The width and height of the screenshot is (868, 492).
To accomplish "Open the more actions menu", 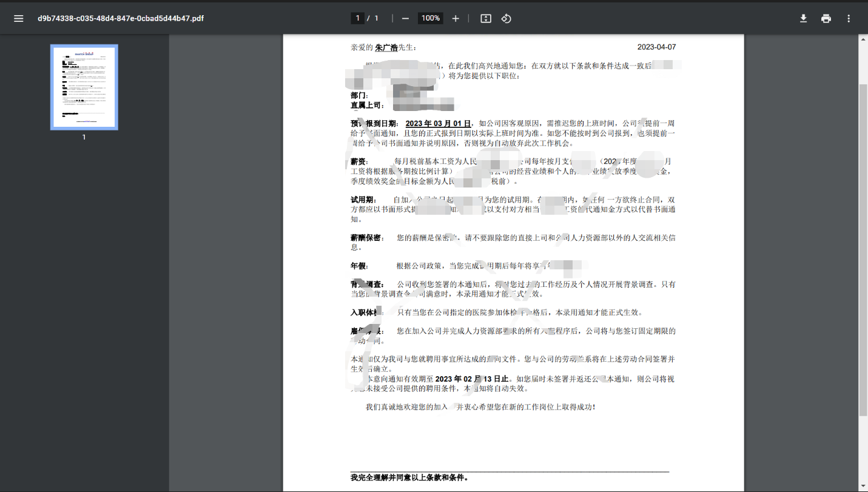I will tap(849, 18).
